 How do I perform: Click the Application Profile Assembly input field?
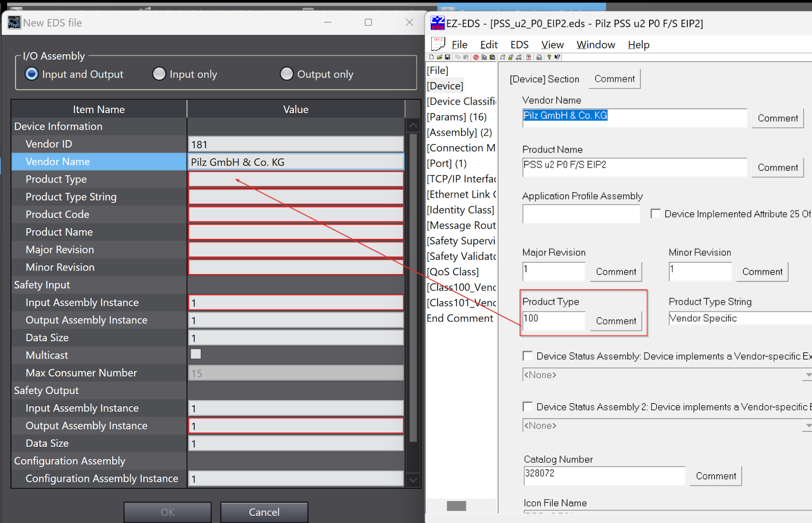pos(581,214)
